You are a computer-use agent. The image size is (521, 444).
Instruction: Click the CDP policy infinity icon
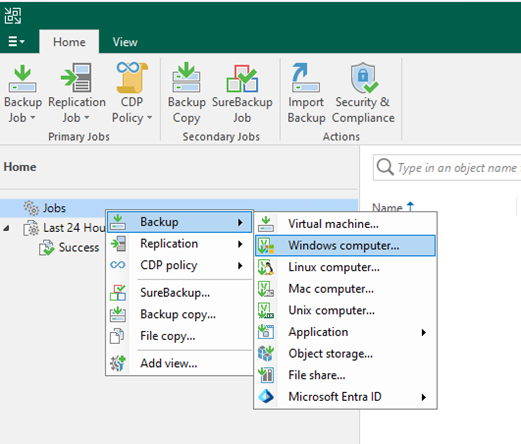click(x=118, y=265)
